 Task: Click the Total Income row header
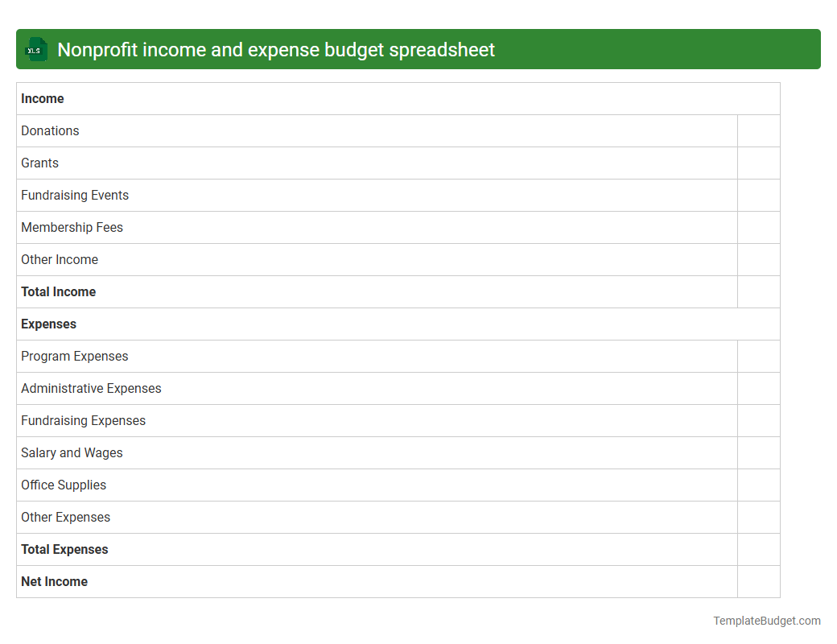tap(58, 291)
